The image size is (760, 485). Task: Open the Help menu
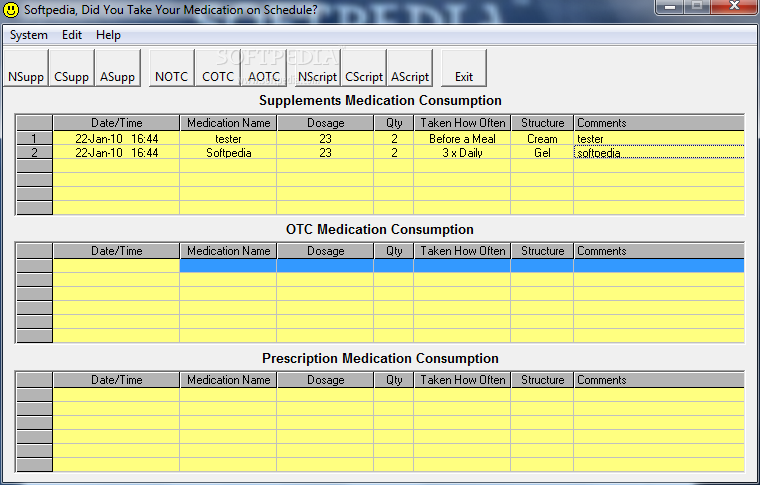click(x=108, y=35)
